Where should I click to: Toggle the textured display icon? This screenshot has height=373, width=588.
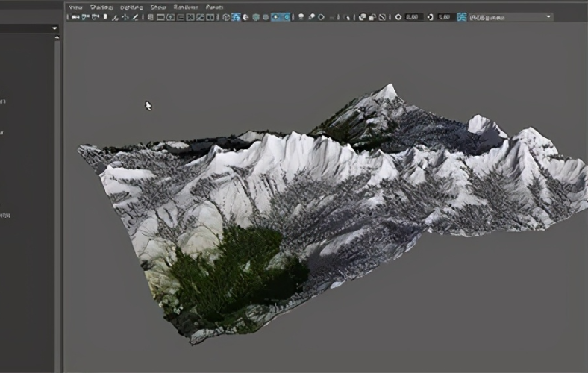point(266,17)
